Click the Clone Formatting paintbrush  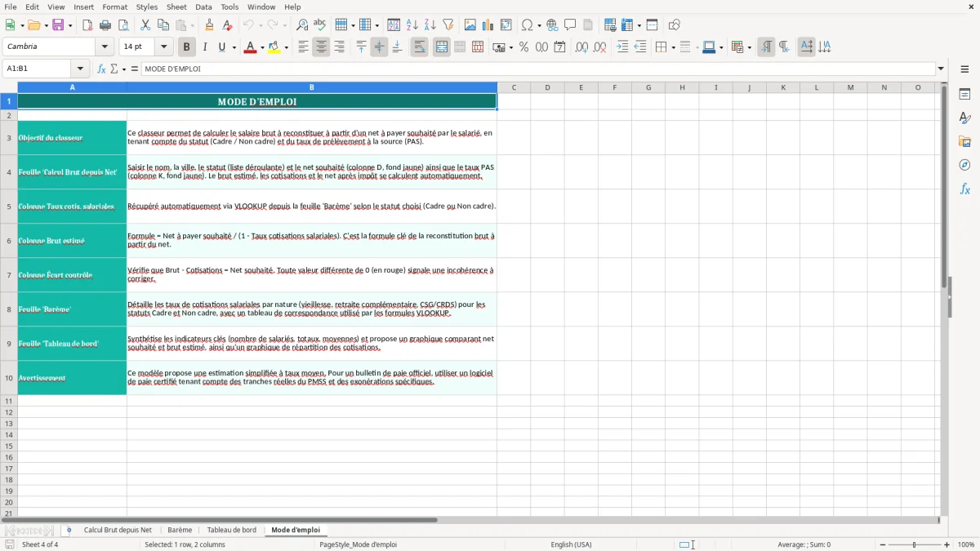coord(209,25)
